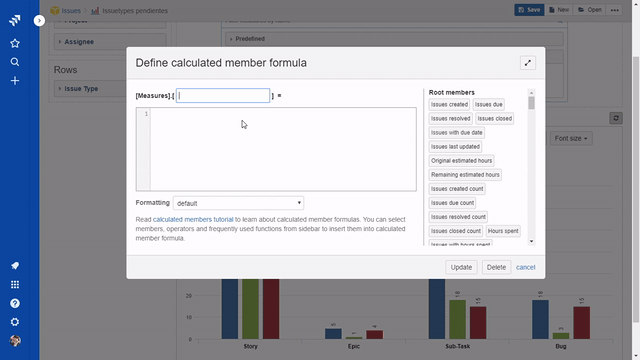640x360 pixels.
Task: Insert Hours spent member
Action: point(503,231)
